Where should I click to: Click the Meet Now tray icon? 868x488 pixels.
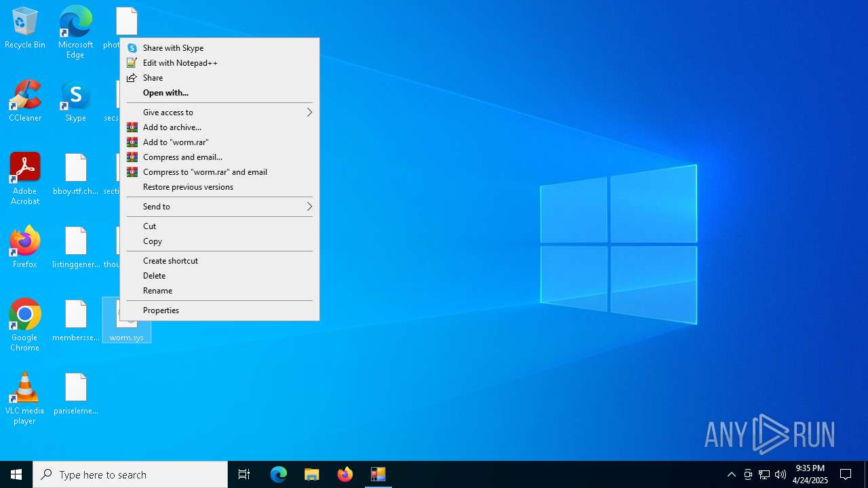click(748, 474)
